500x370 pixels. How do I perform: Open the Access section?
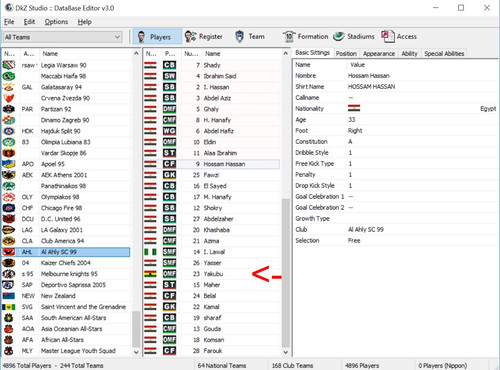[399, 37]
